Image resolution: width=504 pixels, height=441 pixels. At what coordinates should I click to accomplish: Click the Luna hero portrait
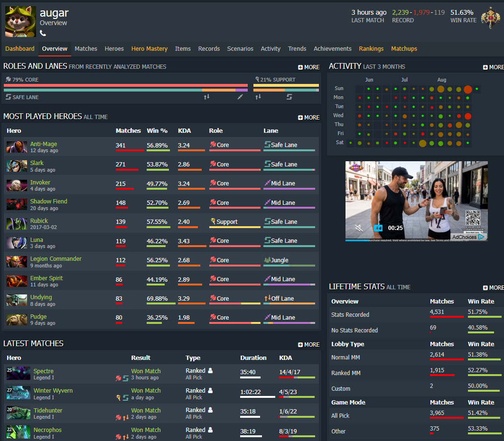[x=17, y=243]
